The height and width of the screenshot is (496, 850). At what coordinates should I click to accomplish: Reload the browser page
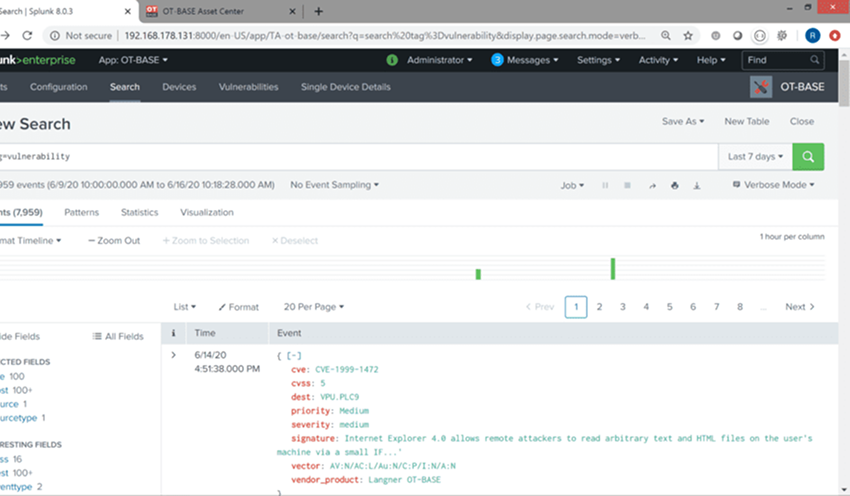27,35
